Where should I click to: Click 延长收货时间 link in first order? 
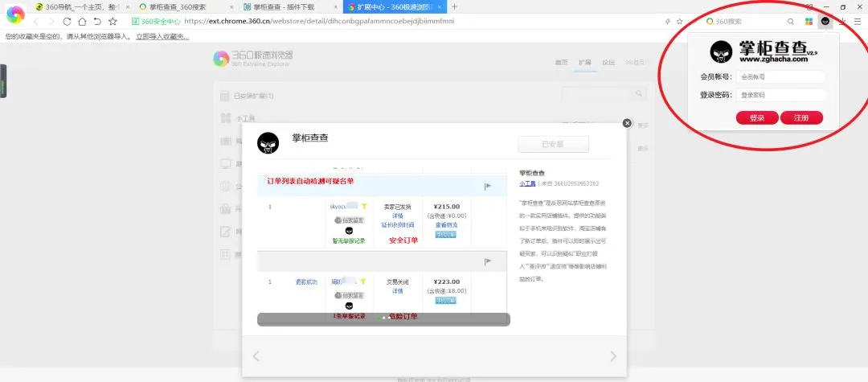pyautogui.click(x=398, y=225)
